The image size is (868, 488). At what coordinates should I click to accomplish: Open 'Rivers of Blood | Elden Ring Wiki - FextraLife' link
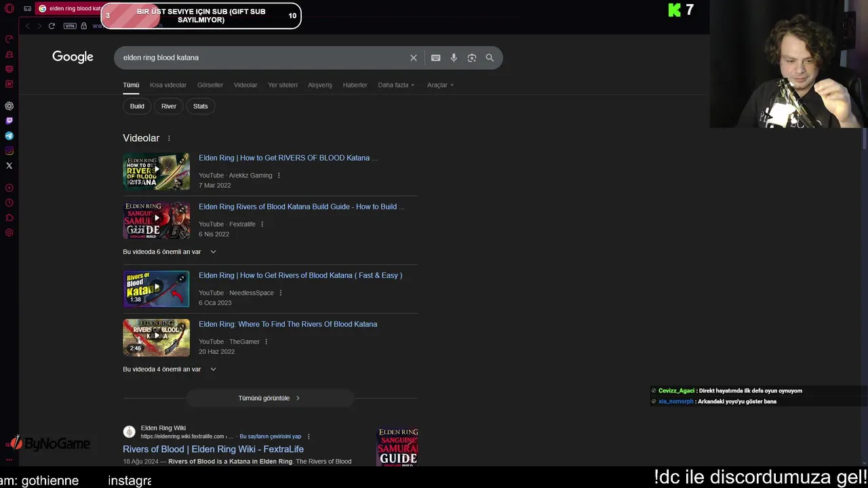[x=213, y=449]
